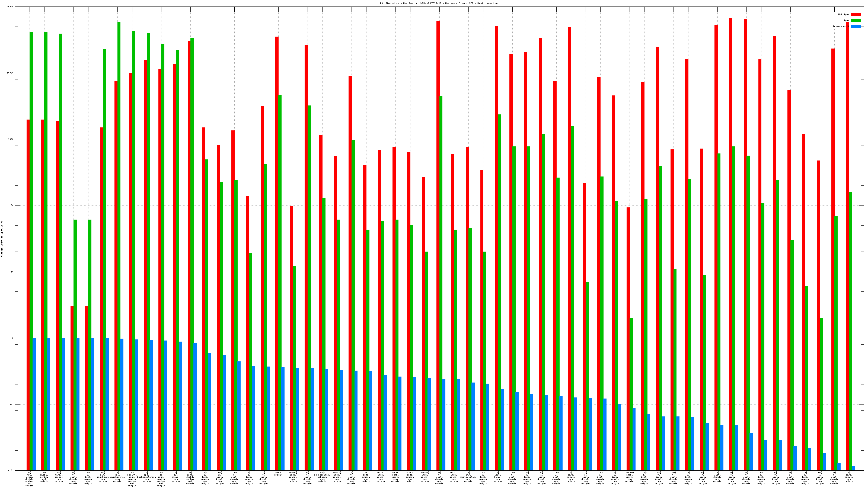Click the 'none origin' x-axis label

coord(278,474)
